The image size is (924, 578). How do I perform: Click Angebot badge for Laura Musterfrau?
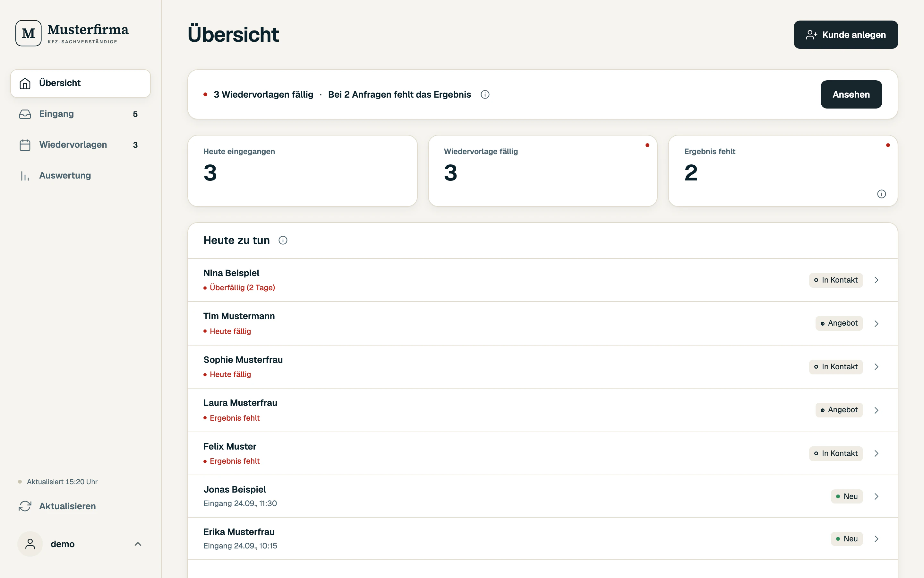point(839,410)
